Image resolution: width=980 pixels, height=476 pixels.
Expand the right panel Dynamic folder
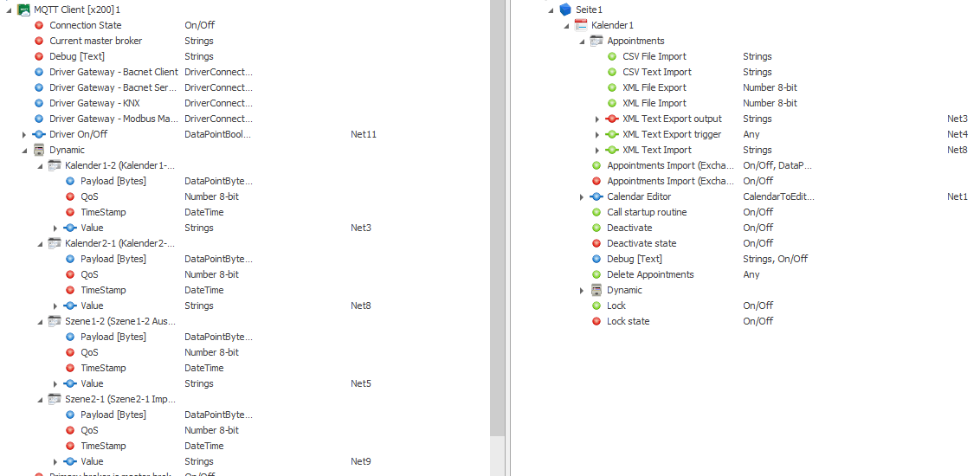(x=582, y=291)
